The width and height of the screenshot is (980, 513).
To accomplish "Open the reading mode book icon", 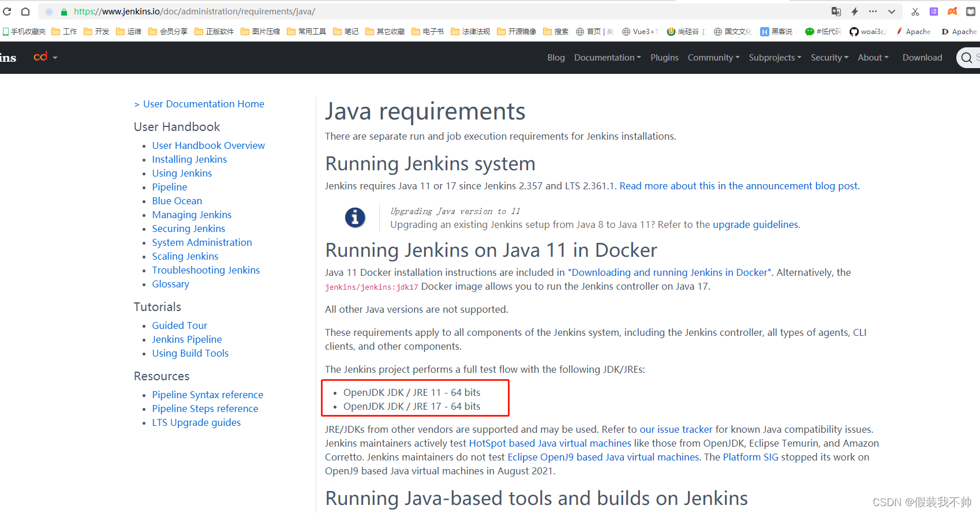I will (971, 12).
